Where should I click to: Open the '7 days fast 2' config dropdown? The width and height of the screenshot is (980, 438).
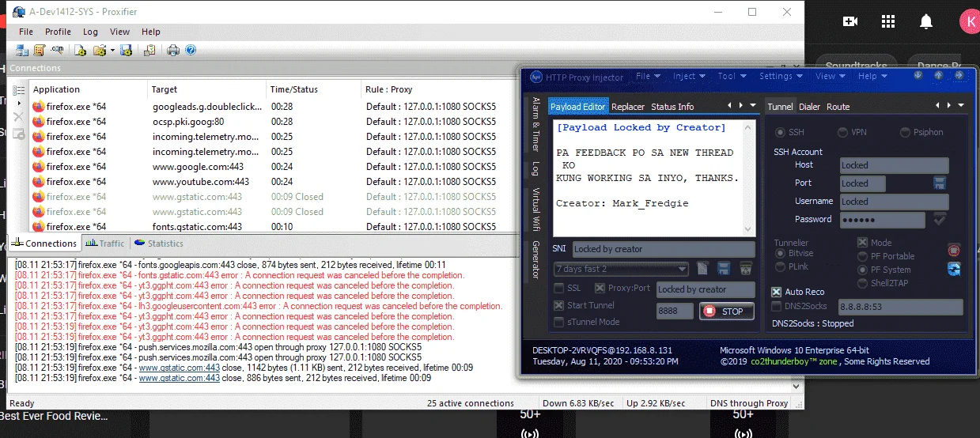coord(621,269)
